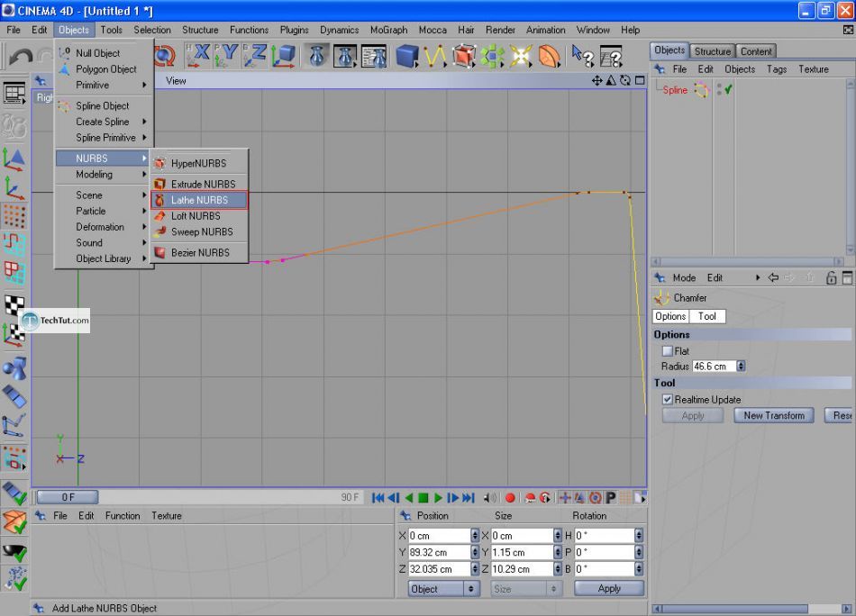
Task: Toggle the Spline object's green checkmark
Action: 728,89
